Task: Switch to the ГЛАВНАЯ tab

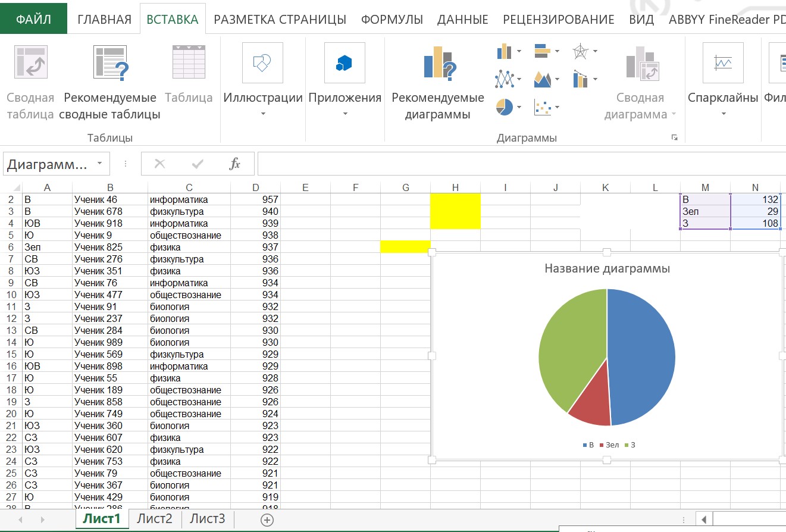Action: click(x=104, y=20)
